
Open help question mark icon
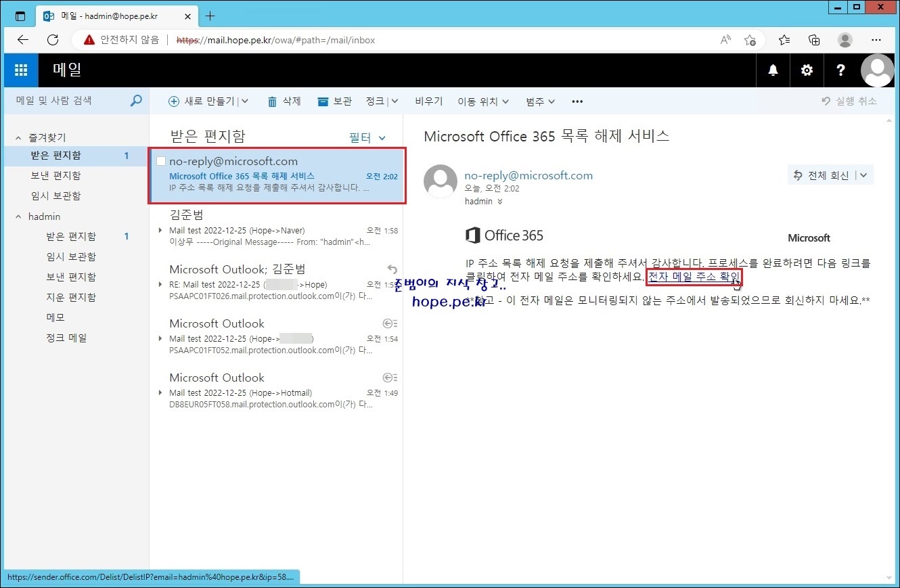coord(840,70)
